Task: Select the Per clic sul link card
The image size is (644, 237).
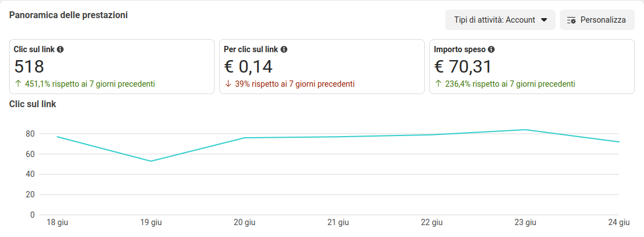Action: tap(321, 66)
